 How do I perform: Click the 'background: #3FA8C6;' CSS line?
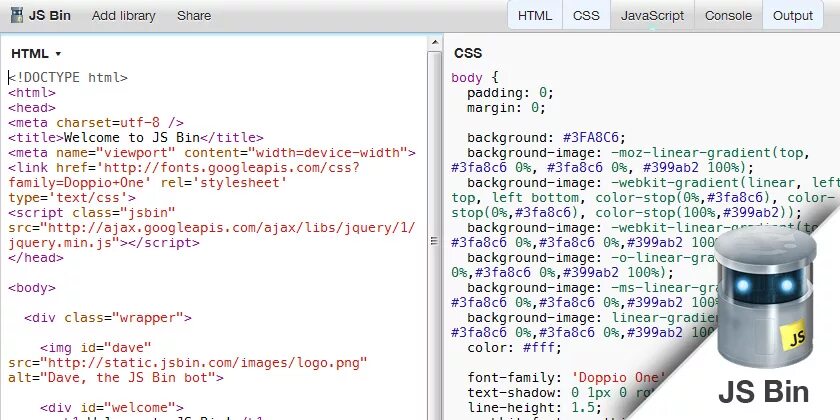pyautogui.click(x=546, y=138)
